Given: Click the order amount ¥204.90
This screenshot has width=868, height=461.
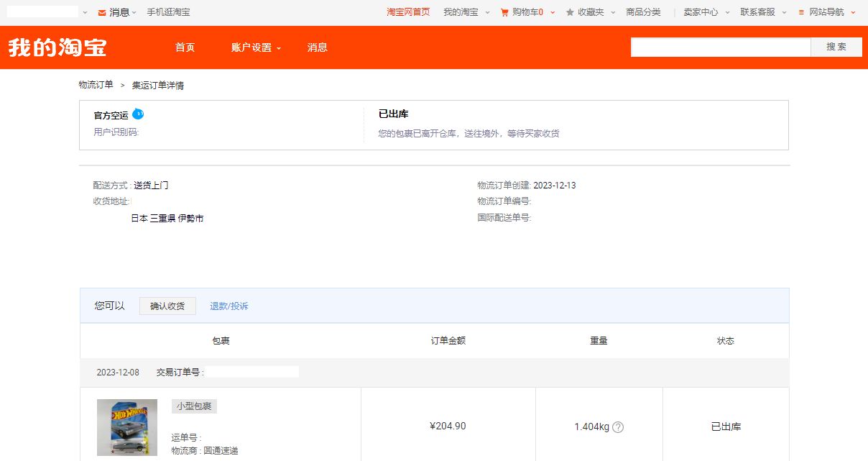Looking at the screenshot, I should [x=448, y=426].
